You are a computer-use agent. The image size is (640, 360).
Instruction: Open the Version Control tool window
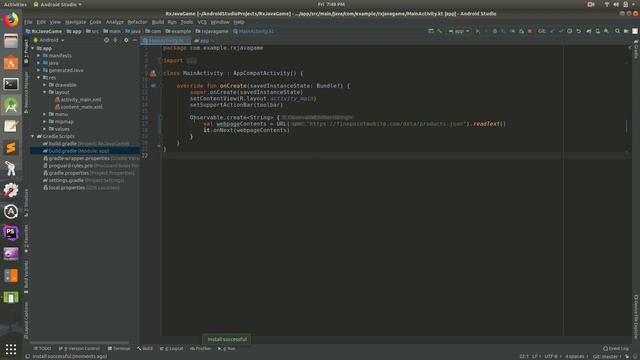[x=79, y=349]
